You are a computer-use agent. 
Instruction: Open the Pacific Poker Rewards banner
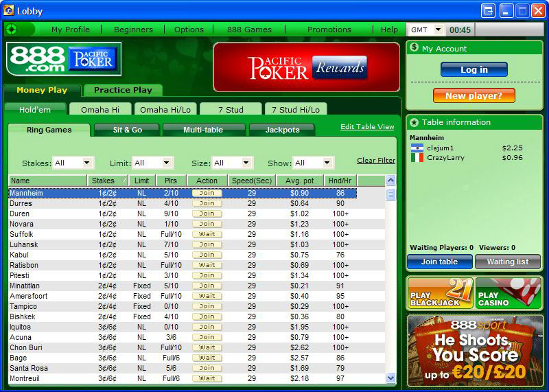pyautogui.click(x=306, y=67)
